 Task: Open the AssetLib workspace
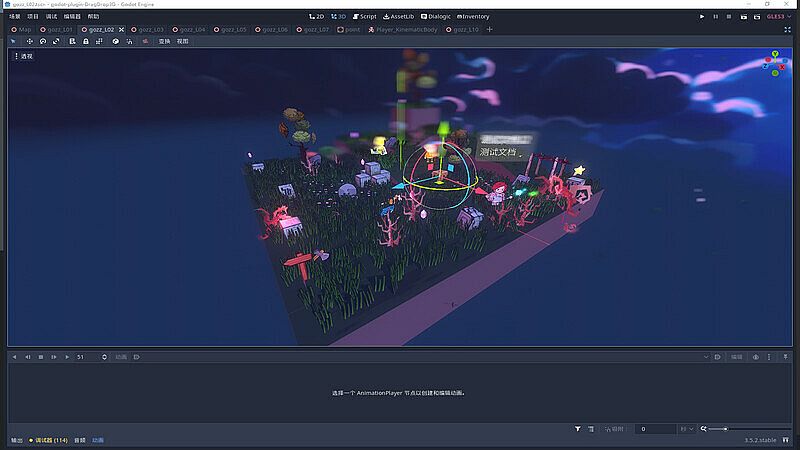pyautogui.click(x=399, y=16)
